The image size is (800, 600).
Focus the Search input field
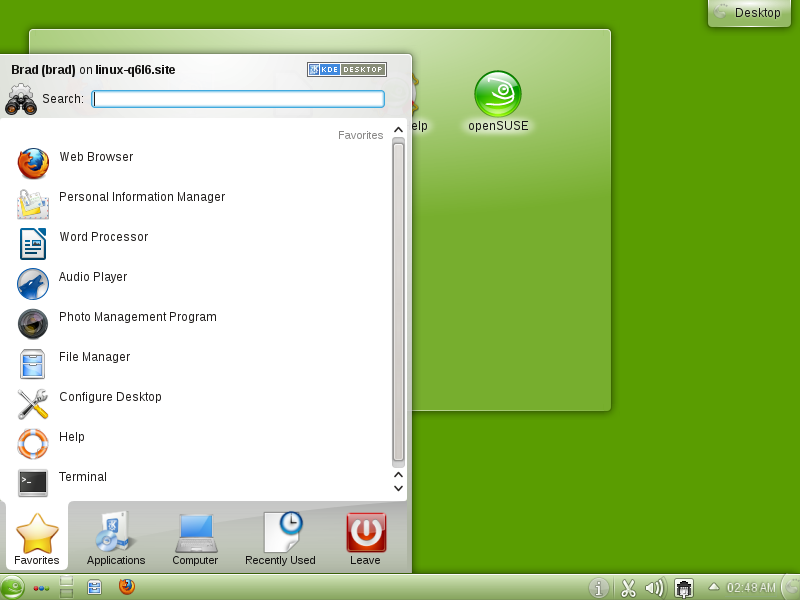tap(238, 99)
